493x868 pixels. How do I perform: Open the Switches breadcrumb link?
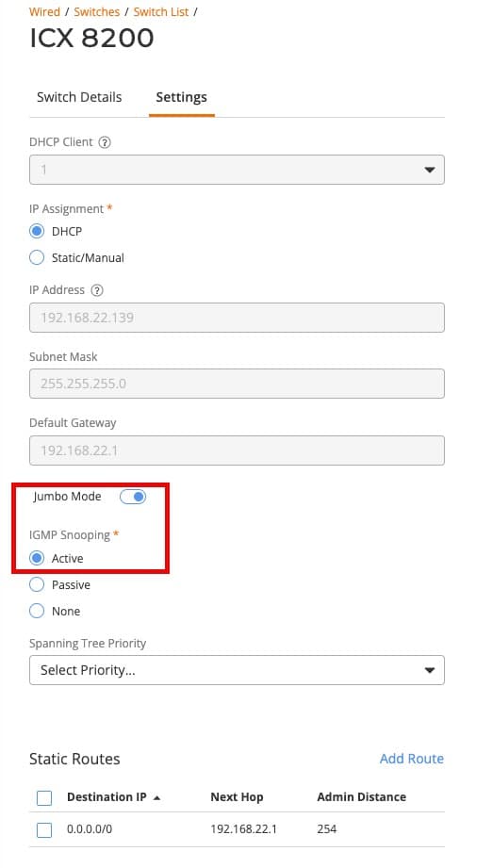click(97, 11)
